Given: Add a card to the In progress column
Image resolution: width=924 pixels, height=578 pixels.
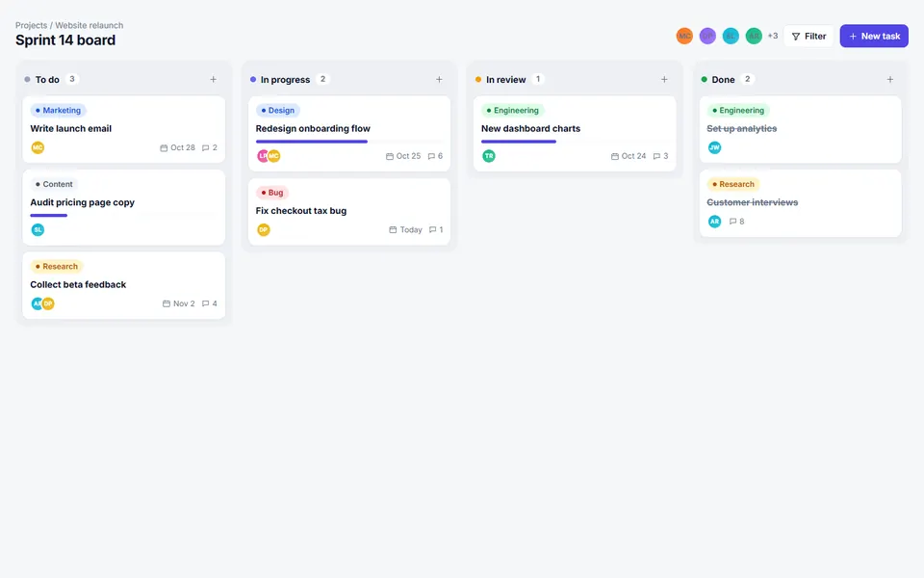Looking at the screenshot, I should [439, 79].
